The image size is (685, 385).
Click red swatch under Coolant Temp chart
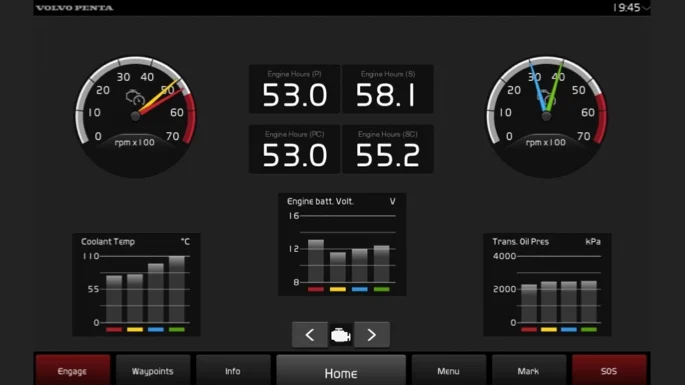(114, 330)
